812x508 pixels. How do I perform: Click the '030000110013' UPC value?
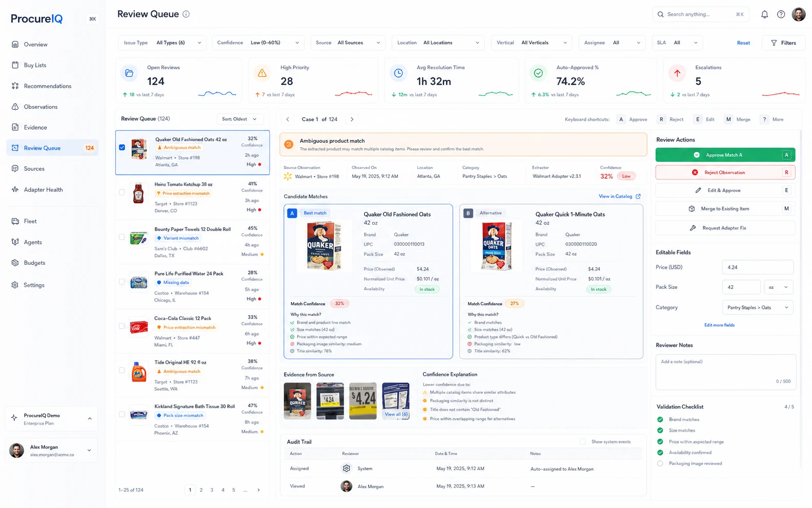click(409, 244)
